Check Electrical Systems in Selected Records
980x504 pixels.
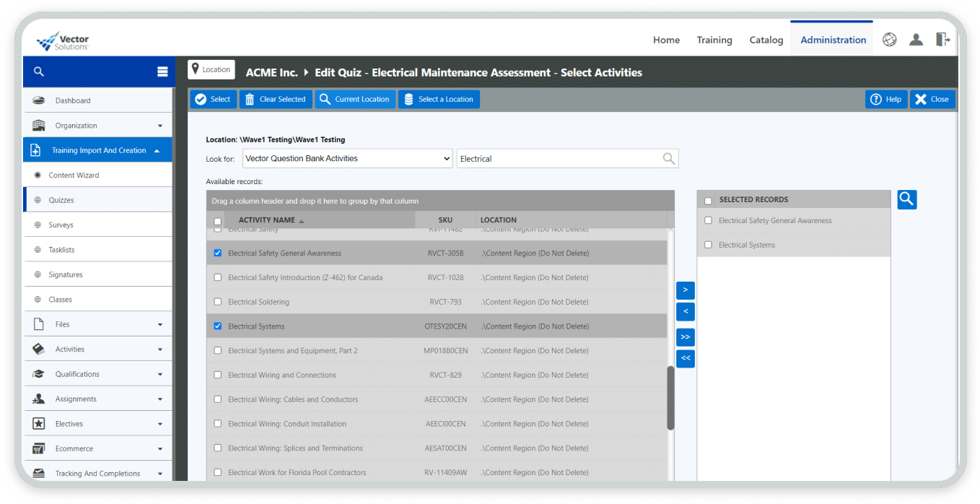coord(708,245)
